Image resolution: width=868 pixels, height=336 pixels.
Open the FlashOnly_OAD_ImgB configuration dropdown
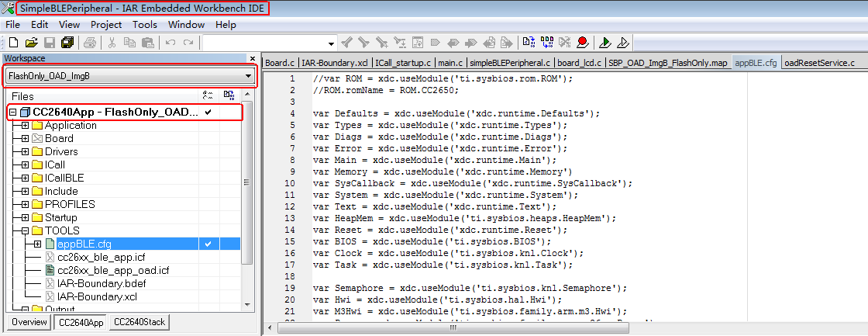tap(130, 76)
